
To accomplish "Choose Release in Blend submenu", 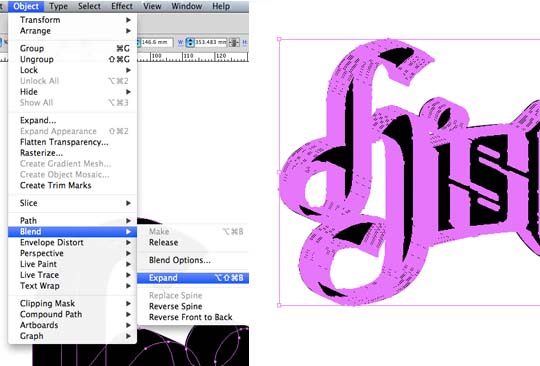I will click(x=193, y=242).
